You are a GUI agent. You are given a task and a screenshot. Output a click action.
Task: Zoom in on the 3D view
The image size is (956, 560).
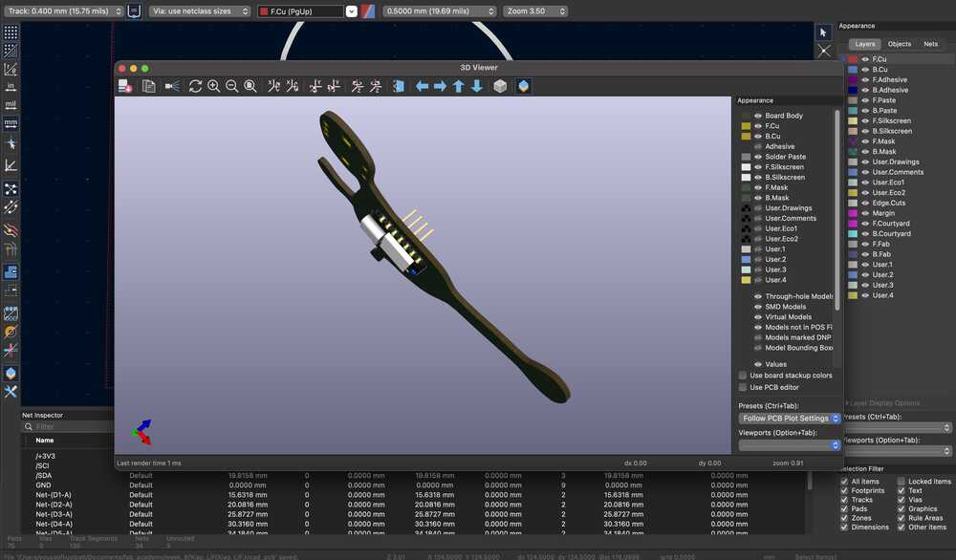click(x=213, y=86)
